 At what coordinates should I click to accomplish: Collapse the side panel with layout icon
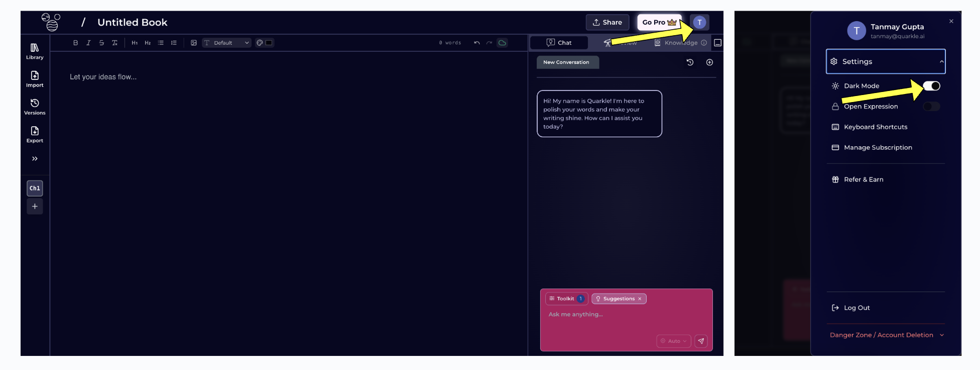point(718,43)
